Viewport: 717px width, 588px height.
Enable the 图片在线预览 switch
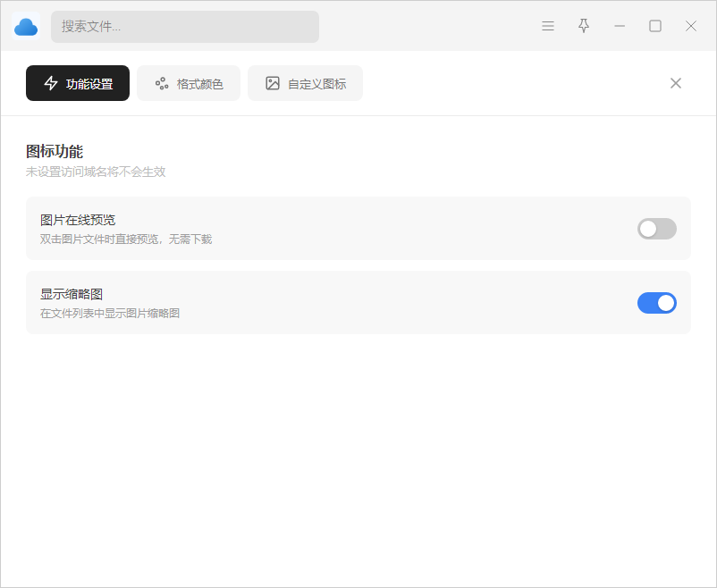click(656, 229)
